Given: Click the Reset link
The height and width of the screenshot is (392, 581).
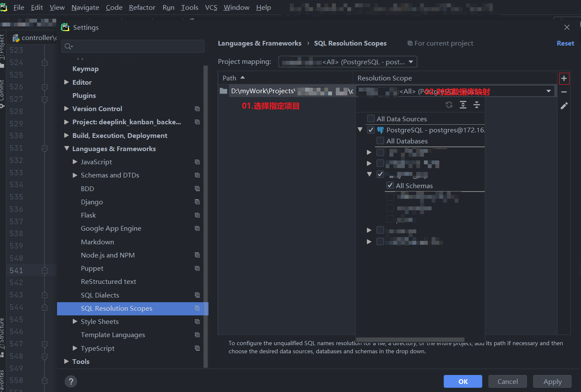Looking at the screenshot, I should (x=565, y=43).
